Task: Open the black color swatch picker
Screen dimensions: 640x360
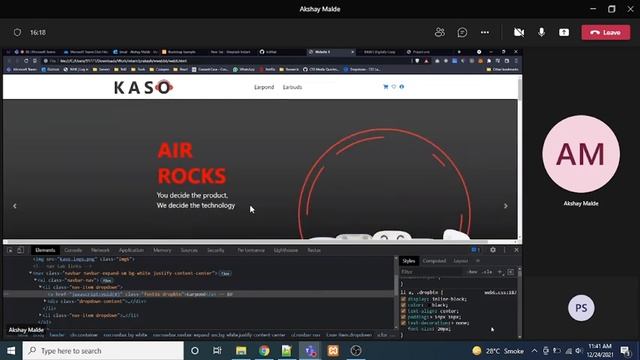Action: [x=428, y=305]
